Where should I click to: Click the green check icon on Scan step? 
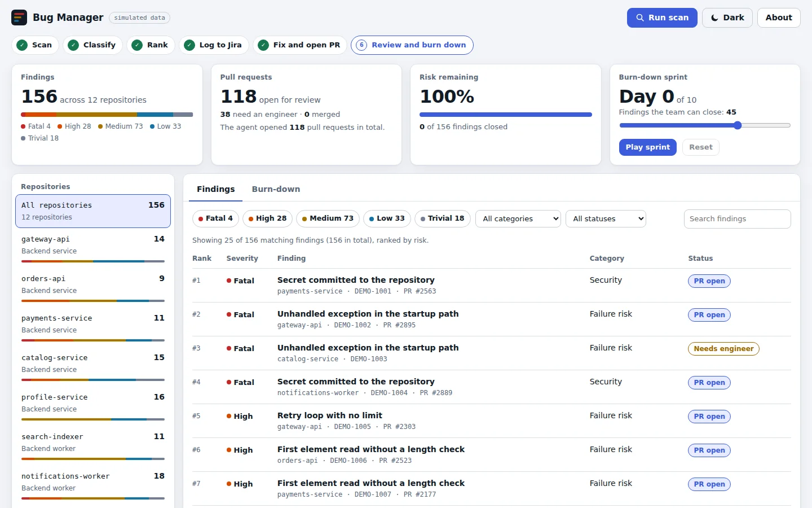click(x=22, y=45)
